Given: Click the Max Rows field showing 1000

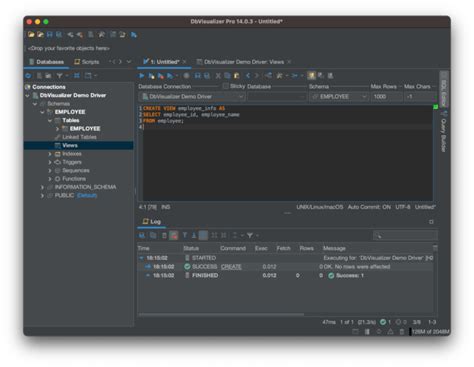Looking at the screenshot, I should (x=386, y=97).
